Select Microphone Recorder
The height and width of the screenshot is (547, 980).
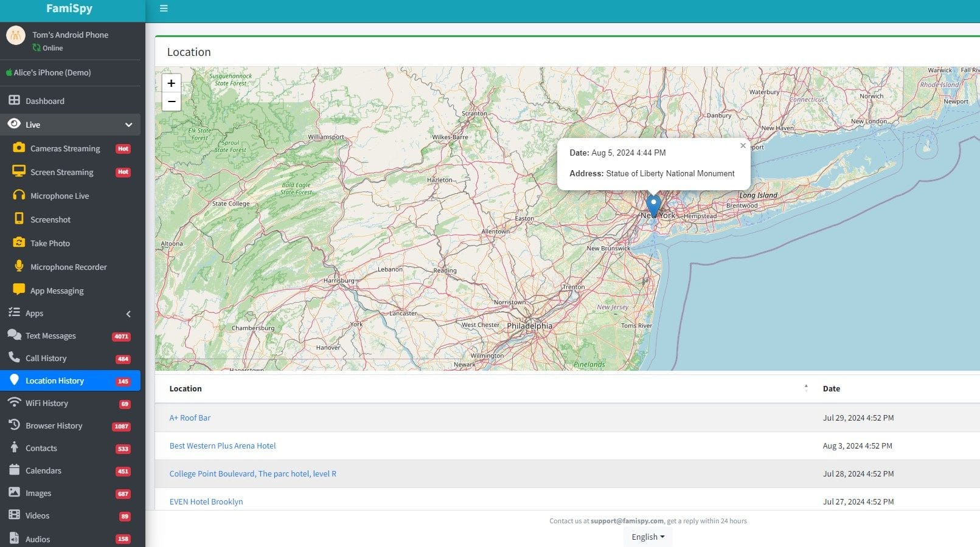[68, 267]
